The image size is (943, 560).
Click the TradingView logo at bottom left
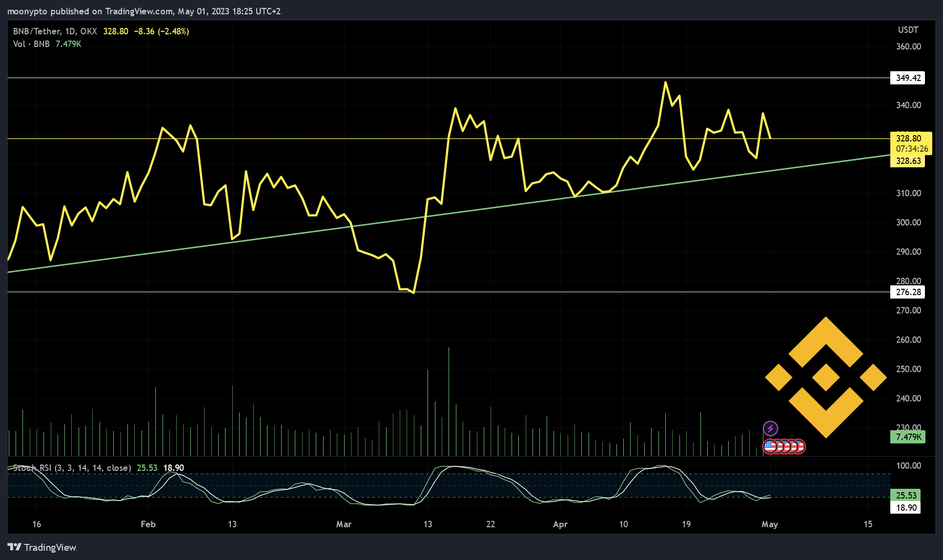coord(42,547)
